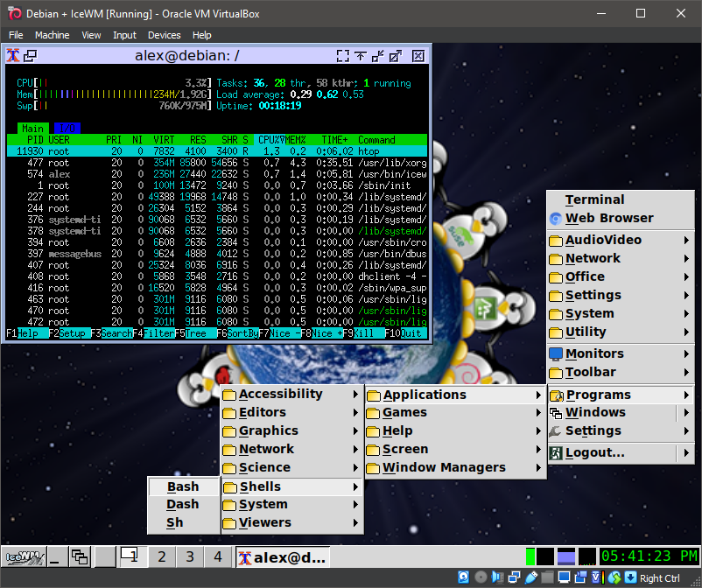Open the xterm window menu icon
Image resolution: width=702 pixels, height=588 pixels.
tap(13, 55)
